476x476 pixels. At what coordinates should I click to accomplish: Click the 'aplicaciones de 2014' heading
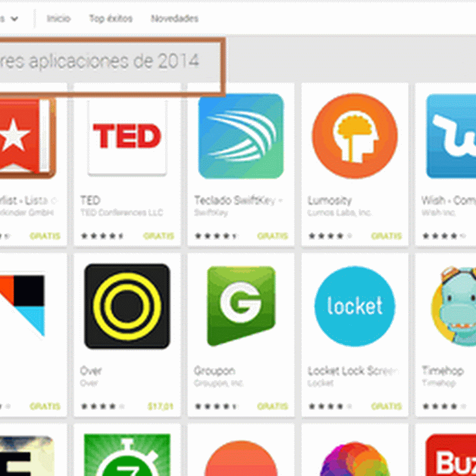[114, 61]
